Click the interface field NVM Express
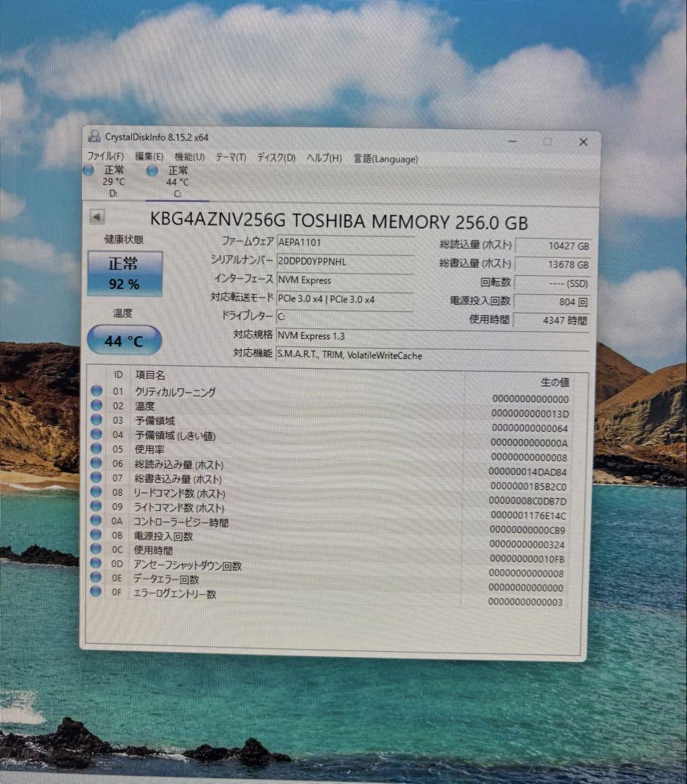The image size is (687, 784). click(x=345, y=280)
